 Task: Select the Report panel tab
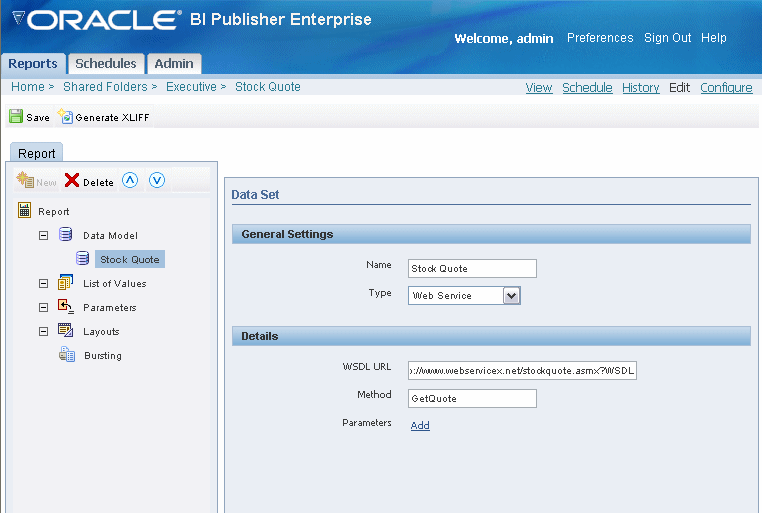click(x=36, y=153)
